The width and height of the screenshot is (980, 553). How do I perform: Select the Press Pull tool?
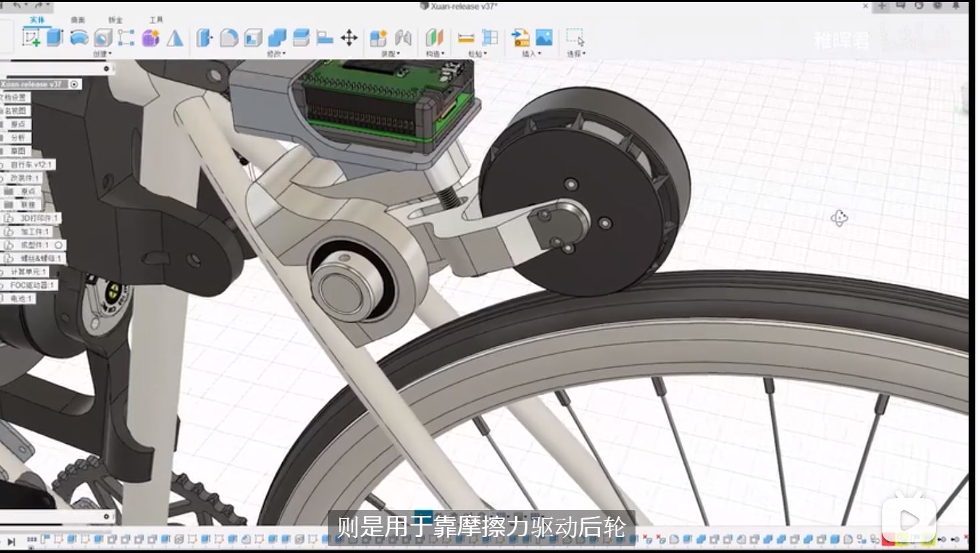(204, 37)
